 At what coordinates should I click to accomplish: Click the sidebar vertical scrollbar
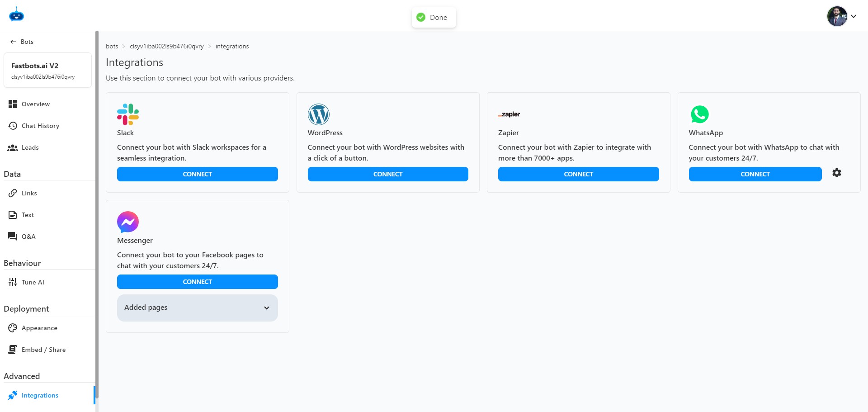(97, 215)
